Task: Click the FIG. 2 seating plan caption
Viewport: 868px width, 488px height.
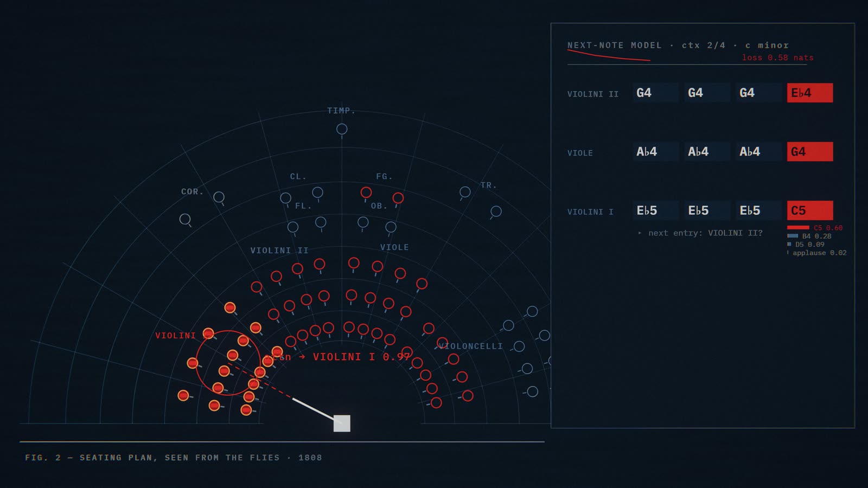Action: 174,458
